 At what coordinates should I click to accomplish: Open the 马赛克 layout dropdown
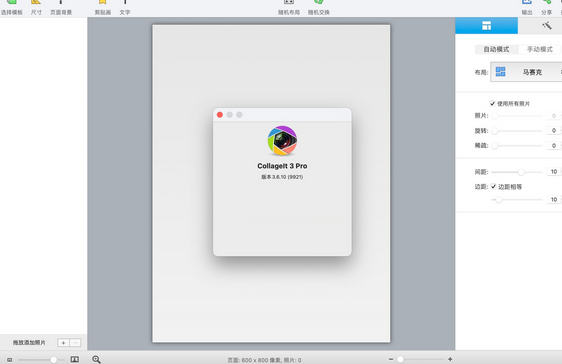(526, 72)
